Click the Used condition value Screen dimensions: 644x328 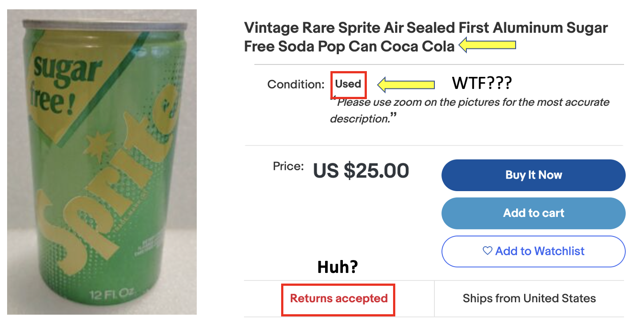coord(348,84)
